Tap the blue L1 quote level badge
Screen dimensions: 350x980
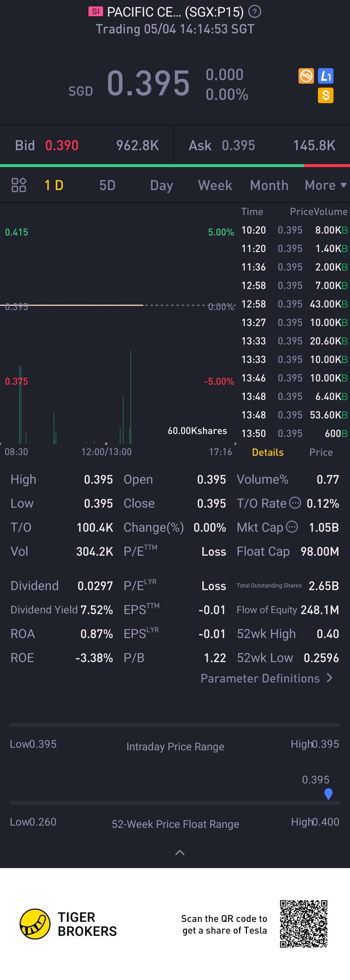coord(326,76)
